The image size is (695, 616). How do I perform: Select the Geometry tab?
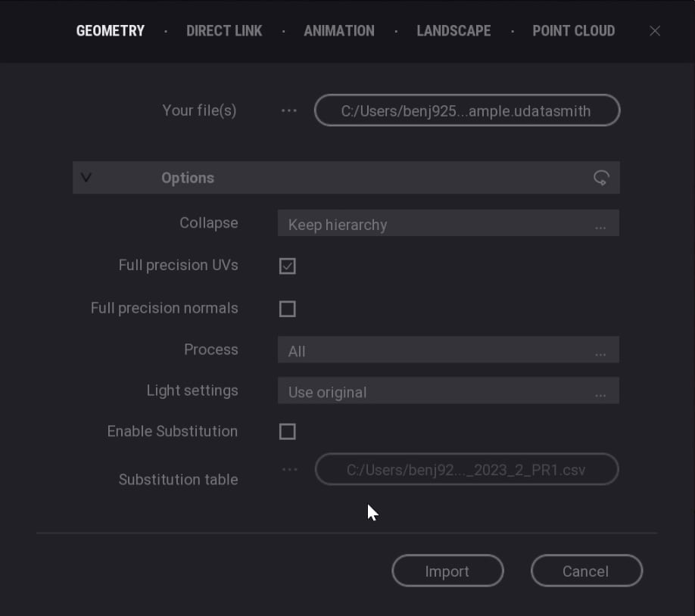(111, 31)
